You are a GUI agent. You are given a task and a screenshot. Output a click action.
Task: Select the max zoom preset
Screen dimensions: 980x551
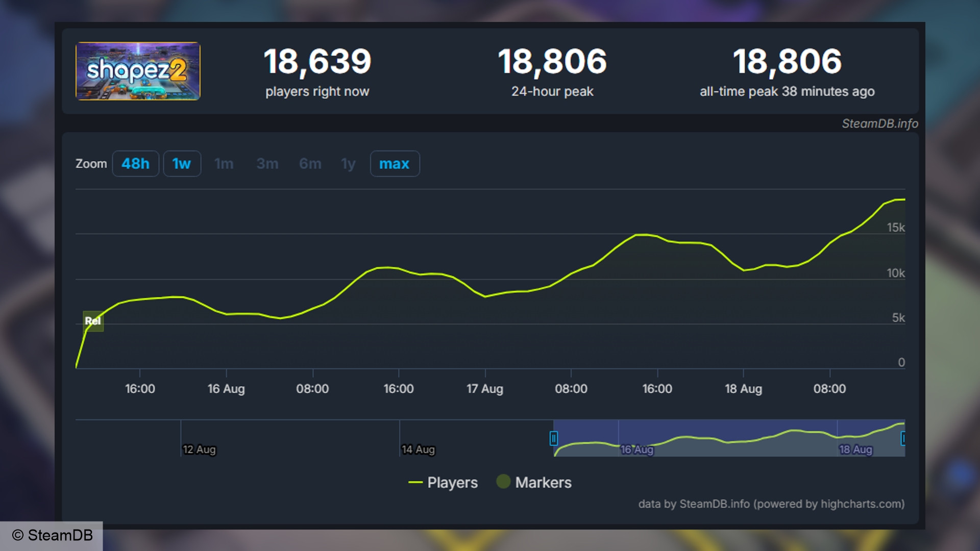coord(395,163)
